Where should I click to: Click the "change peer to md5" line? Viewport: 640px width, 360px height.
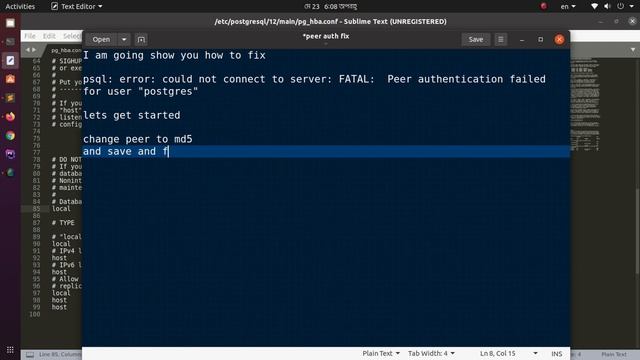pos(138,139)
